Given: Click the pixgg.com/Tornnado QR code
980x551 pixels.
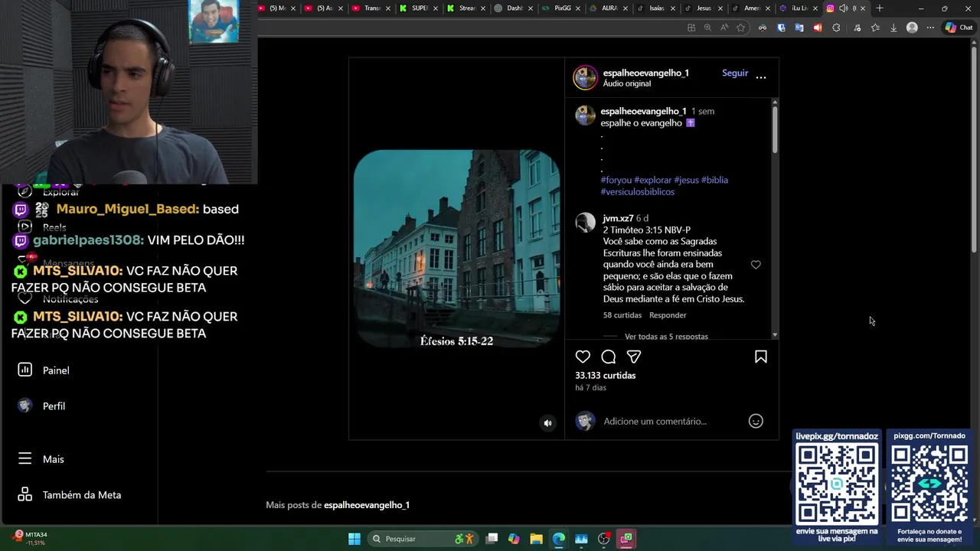Looking at the screenshot, I should pos(929,484).
